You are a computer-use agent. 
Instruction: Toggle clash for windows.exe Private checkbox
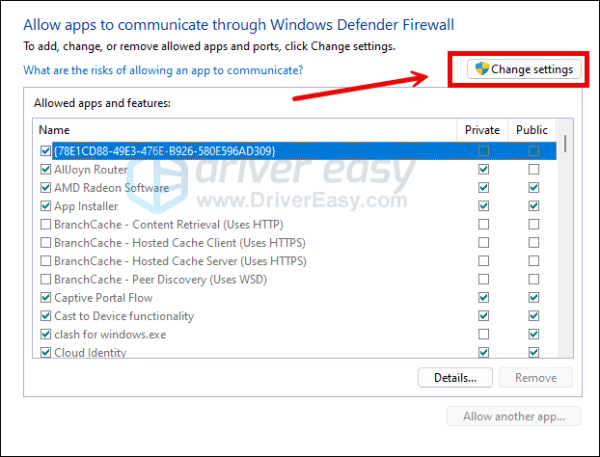click(484, 334)
